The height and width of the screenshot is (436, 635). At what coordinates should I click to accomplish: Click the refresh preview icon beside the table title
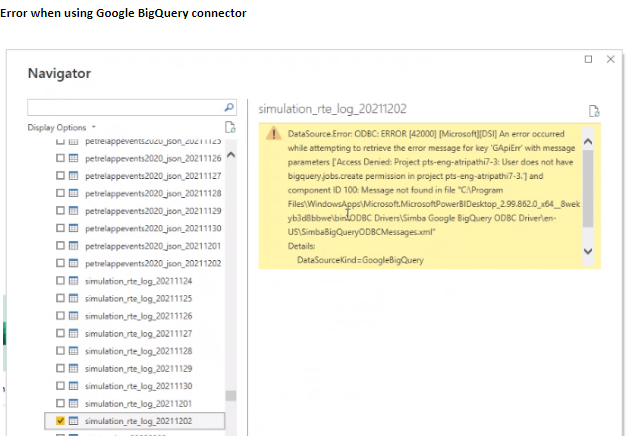click(594, 111)
